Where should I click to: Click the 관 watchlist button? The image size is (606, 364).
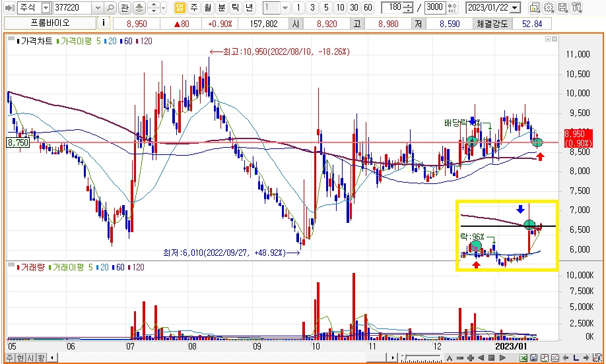123,7
